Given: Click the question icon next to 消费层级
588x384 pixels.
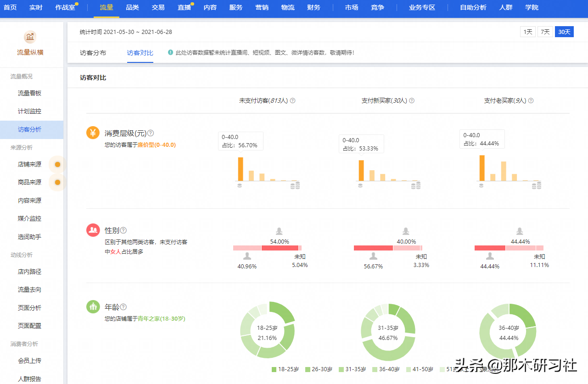Looking at the screenshot, I should pyautogui.click(x=151, y=133).
